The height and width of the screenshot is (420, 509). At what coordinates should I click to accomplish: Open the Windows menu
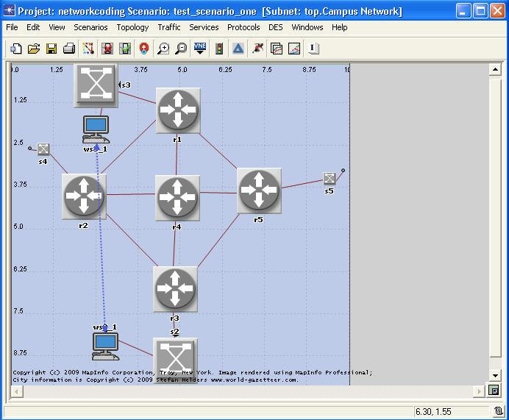[x=307, y=27]
